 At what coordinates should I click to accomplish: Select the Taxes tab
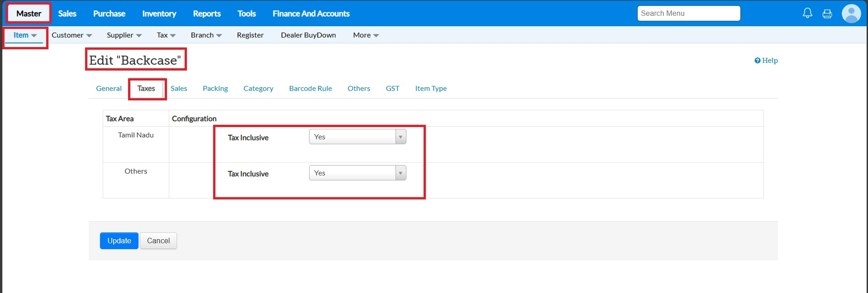point(146,89)
